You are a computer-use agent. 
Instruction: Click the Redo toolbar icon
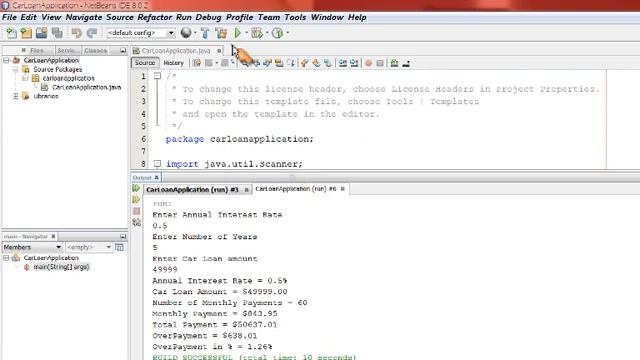coord(92,33)
